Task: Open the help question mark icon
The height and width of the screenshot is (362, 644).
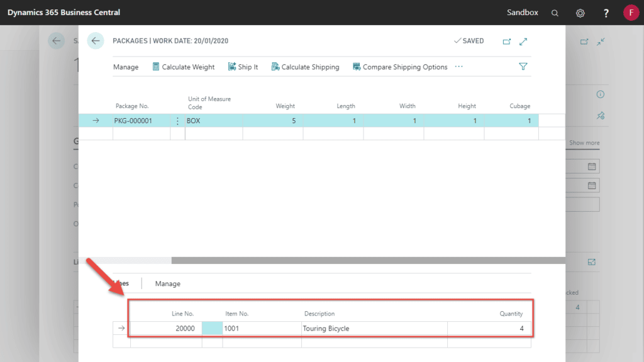Action: (x=606, y=13)
